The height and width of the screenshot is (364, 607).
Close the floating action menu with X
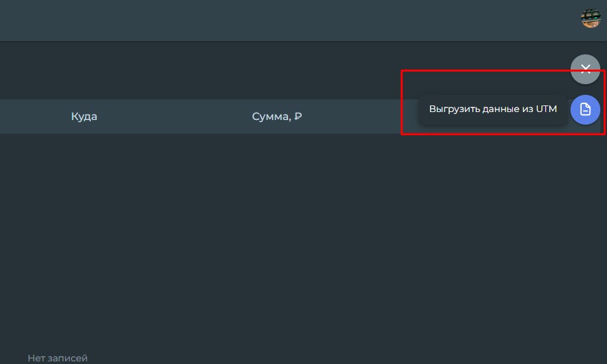(585, 69)
